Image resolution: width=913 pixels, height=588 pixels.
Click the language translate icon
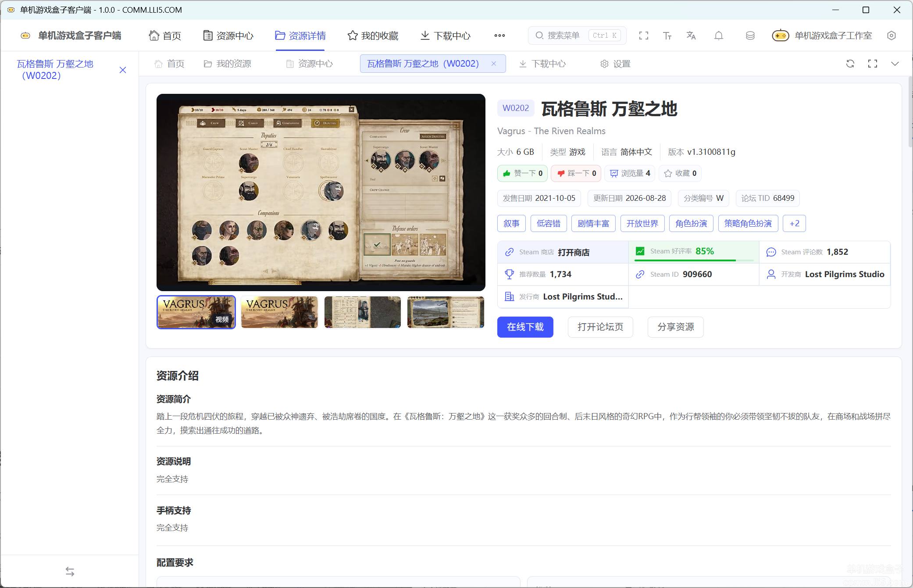[691, 36]
